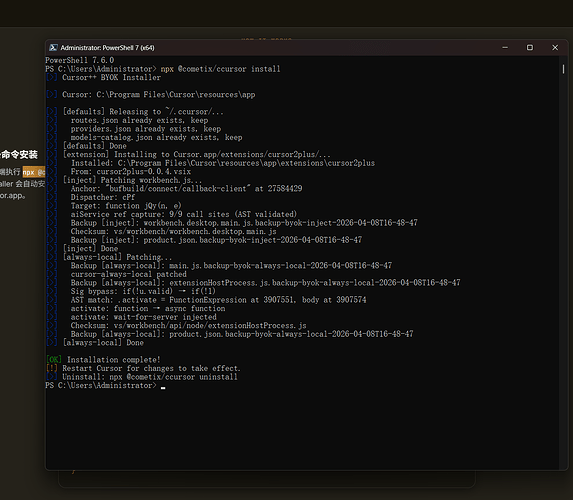This screenshot has height=500, width=573.
Task: Click the '[defaults] Done' line
Action: pyautogui.click(x=94, y=146)
